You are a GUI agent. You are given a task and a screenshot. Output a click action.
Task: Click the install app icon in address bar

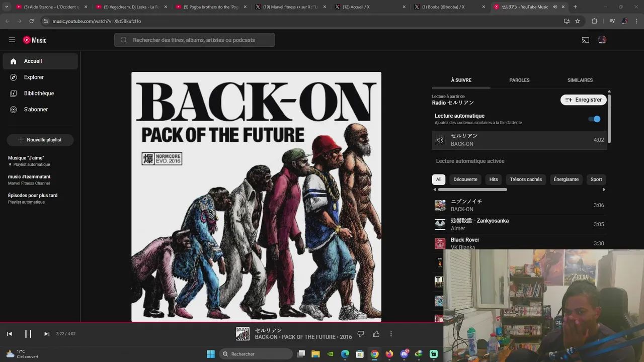tap(567, 21)
